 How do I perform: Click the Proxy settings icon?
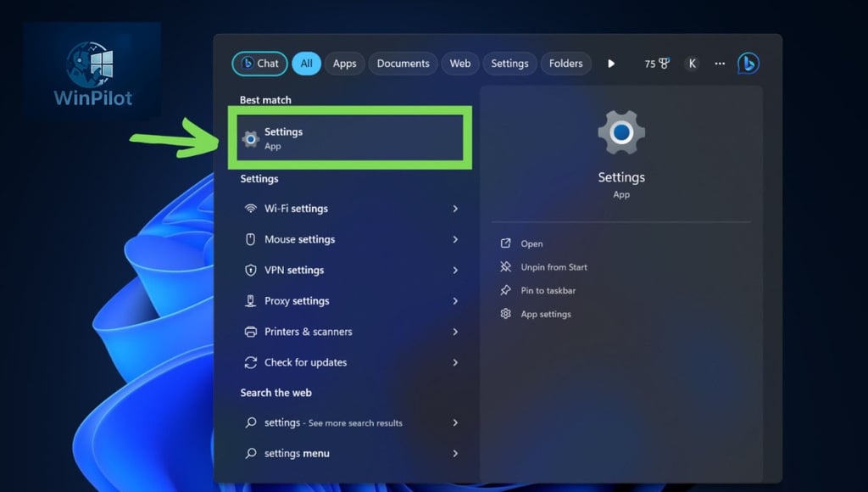251,301
